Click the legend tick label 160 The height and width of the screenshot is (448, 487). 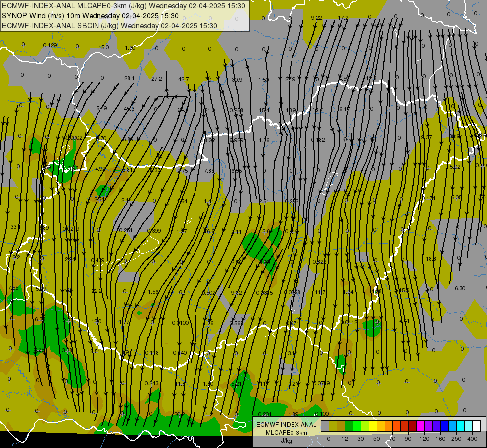(440, 439)
